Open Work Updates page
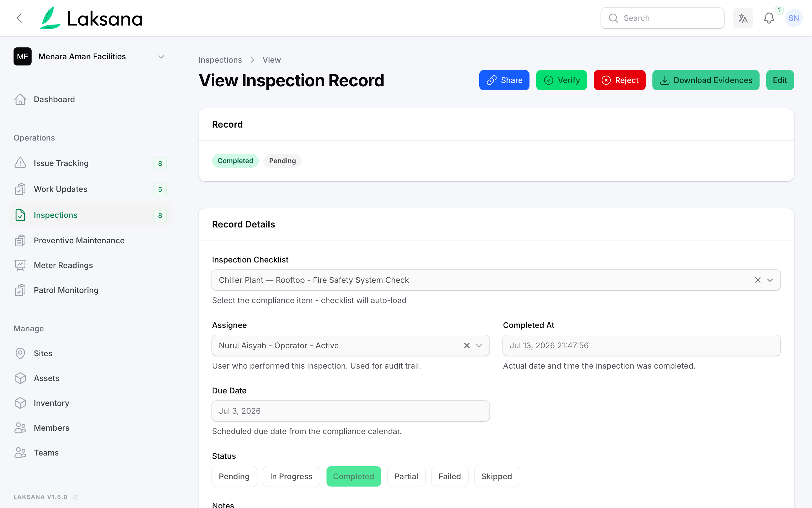This screenshot has height=508, width=812. pyautogui.click(x=90, y=189)
